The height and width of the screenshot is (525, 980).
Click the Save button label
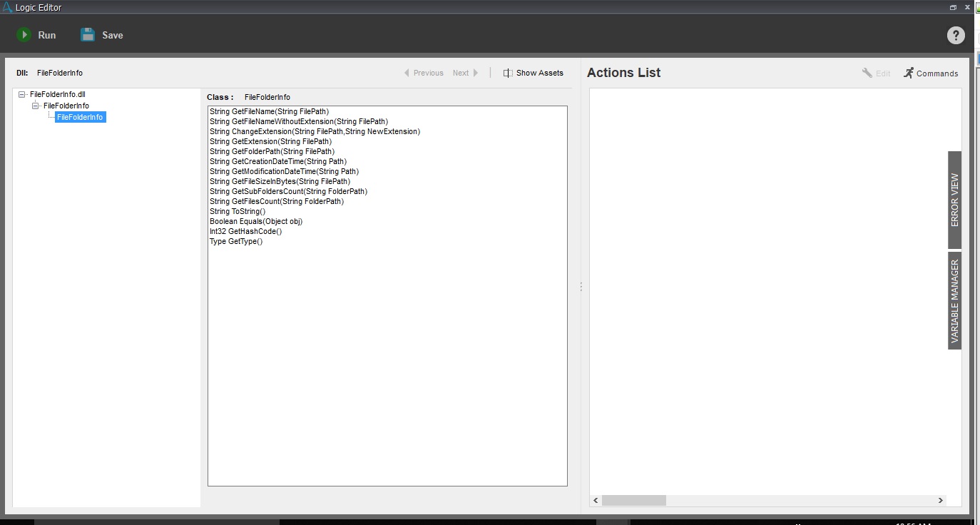coord(112,35)
